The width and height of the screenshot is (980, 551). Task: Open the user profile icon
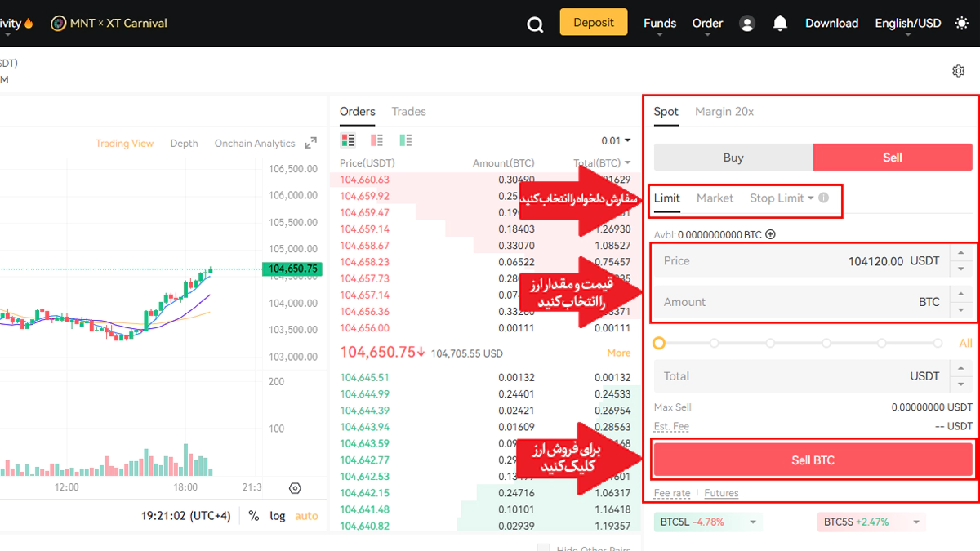746,24
